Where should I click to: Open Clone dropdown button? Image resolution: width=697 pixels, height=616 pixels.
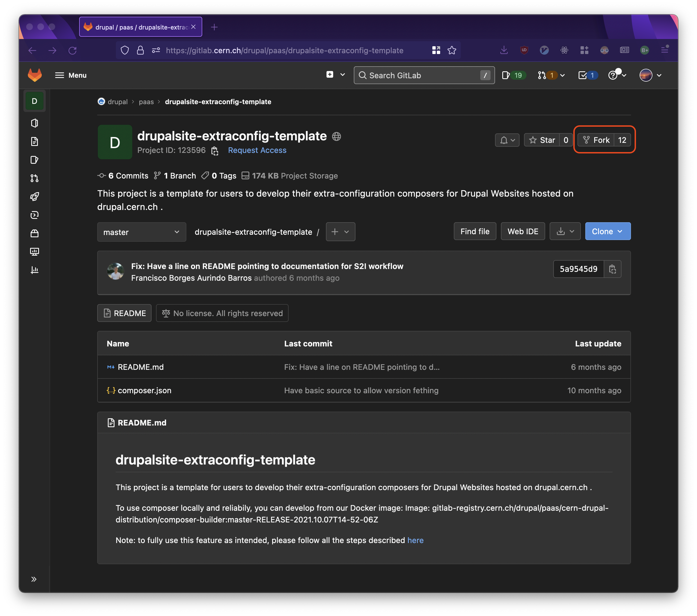pos(608,231)
